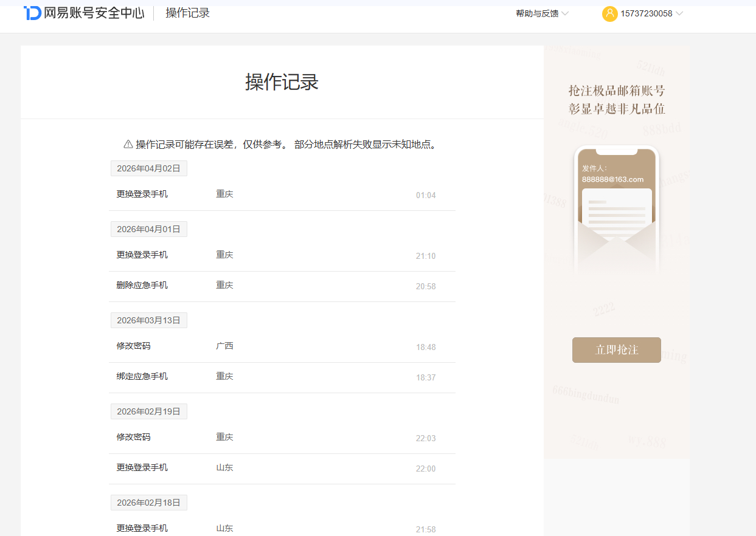Image resolution: width=756 pixels, height=536 pixels.
Task: Click the NetEase ID logo icon
Action: (32, 13)
